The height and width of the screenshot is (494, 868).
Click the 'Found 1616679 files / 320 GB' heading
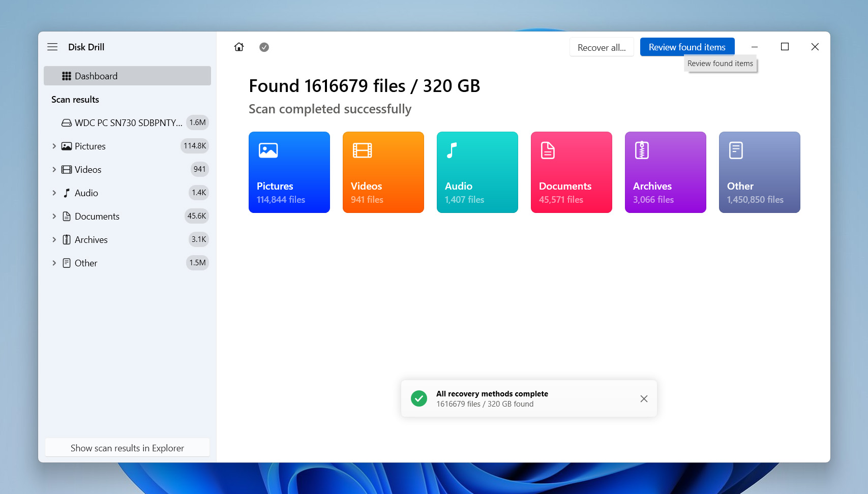click(365, 86)
